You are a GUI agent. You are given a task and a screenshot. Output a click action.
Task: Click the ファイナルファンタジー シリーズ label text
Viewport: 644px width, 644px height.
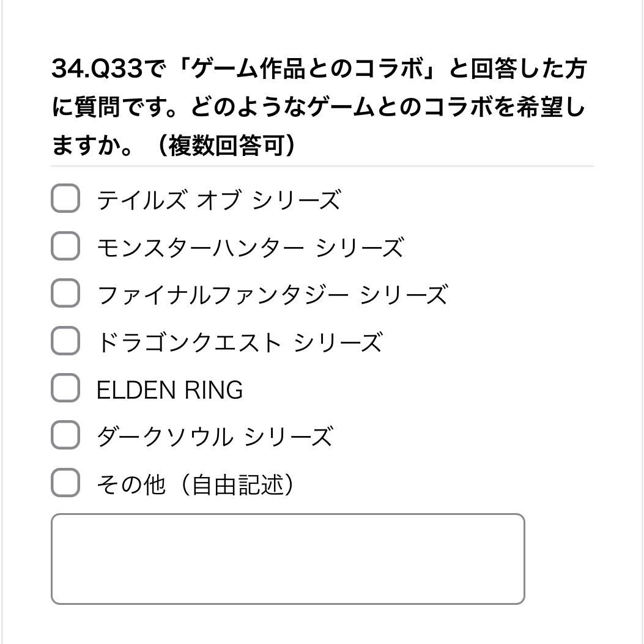pos(272,294)
